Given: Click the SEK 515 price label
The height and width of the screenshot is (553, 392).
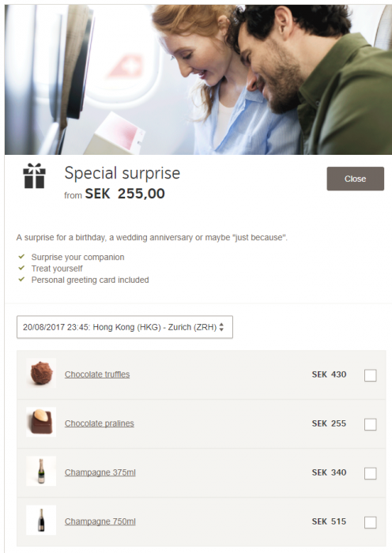Looking at the screenshot, I should click(329, 521).
